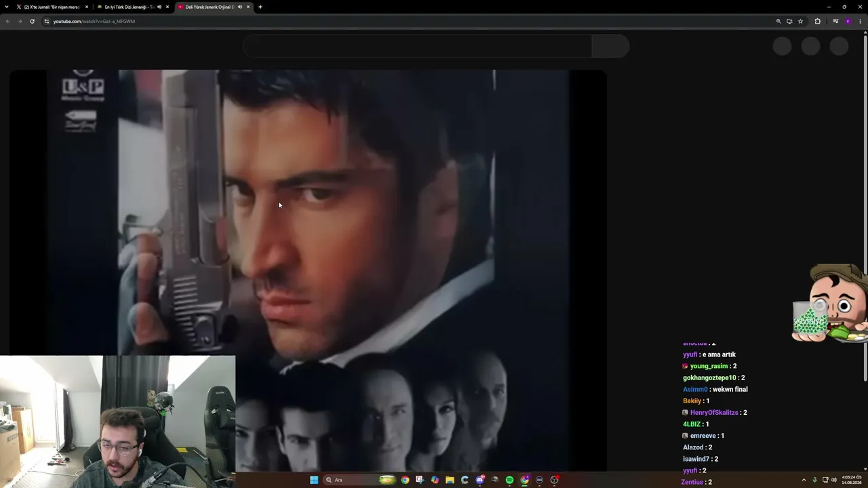
Task: Mute audio on the Deli Yürek Jenerik tab
Action: [239, 7]
